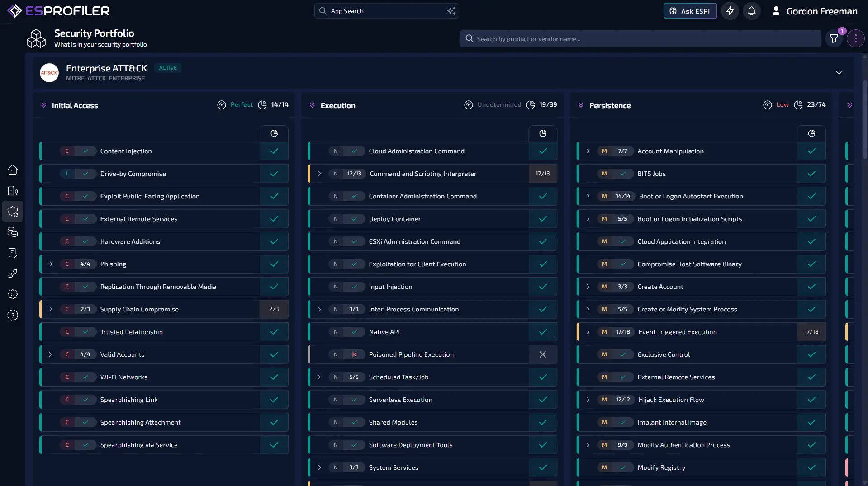The width and height of the screenshot is (868, 486).
Task: Click the AI sparkle icon in App Search
Action: pyautogui.click(x=451, y=11)
